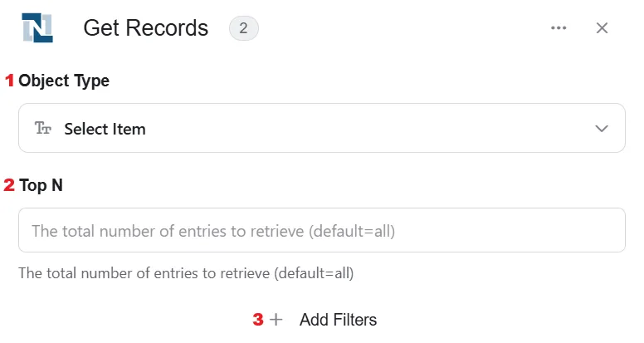Click the placeholder text inside Top N input

click(x=213, y=231)
